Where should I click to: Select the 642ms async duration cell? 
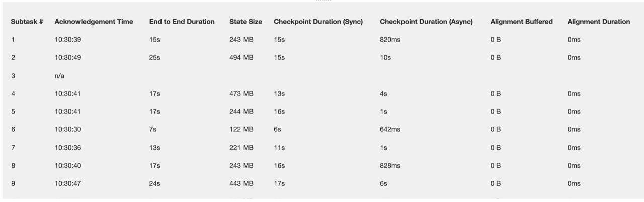[390, 130]
